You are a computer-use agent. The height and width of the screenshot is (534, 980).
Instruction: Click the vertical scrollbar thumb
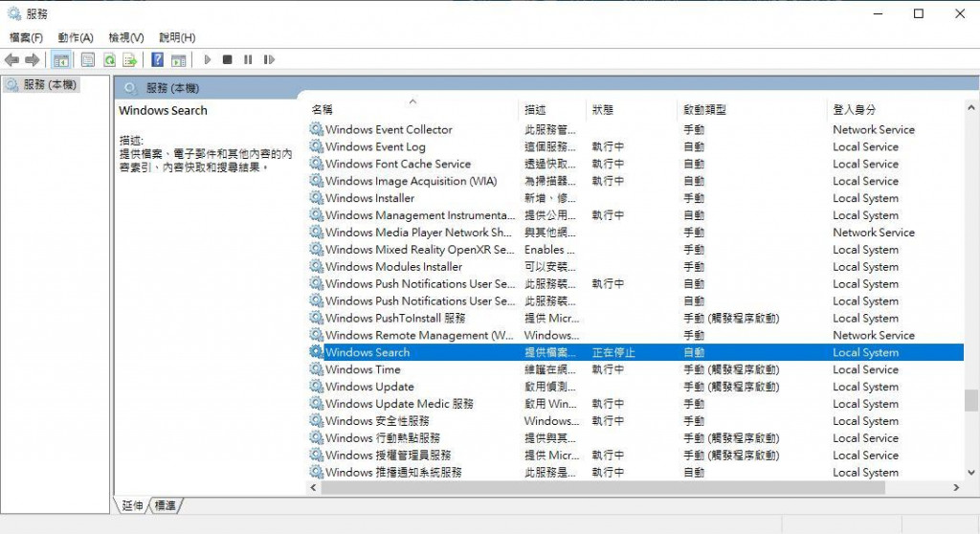[x=970, y=401]
